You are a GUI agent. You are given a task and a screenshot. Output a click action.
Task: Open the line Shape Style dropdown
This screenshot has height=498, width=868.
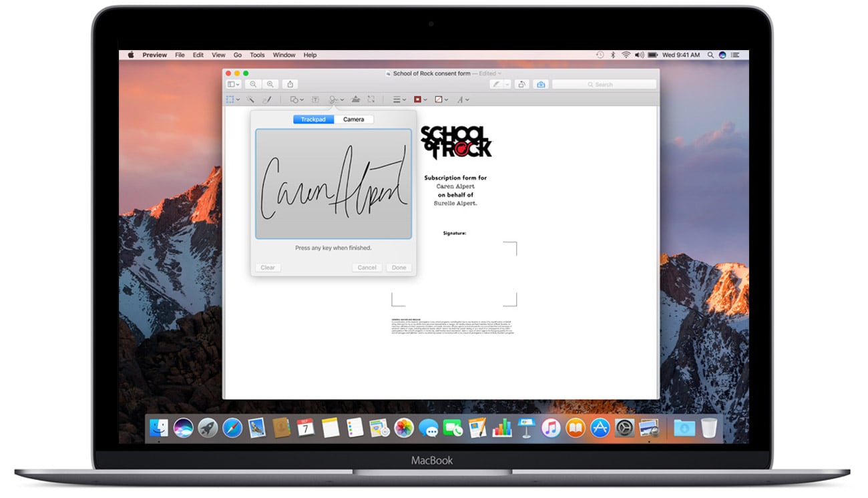pyautogui.click(x=399, y=99)
